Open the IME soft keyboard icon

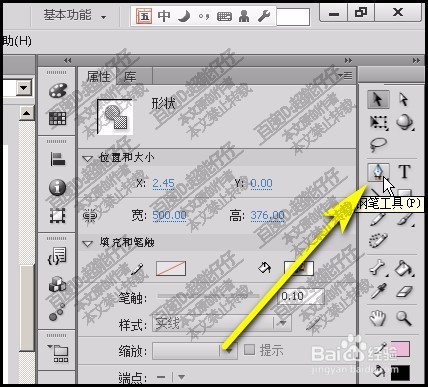[224, 16]
